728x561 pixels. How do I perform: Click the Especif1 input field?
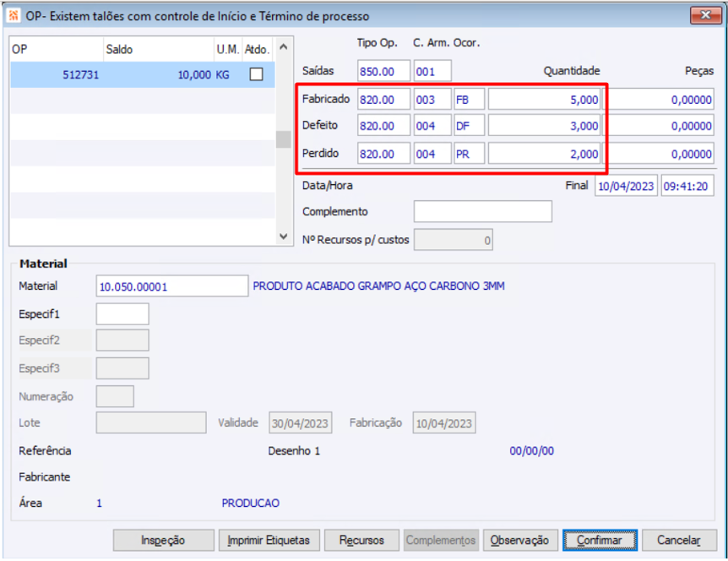[x=122, y=314]
